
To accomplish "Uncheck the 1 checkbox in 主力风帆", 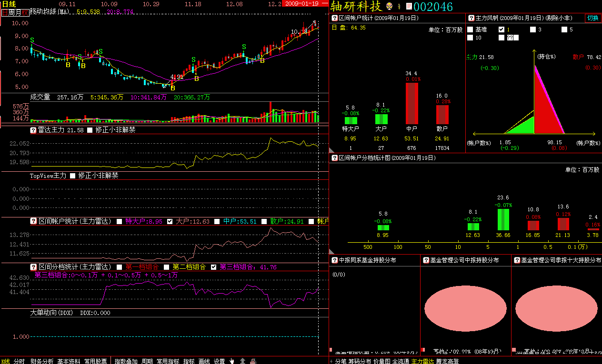I will click(502, 30).
